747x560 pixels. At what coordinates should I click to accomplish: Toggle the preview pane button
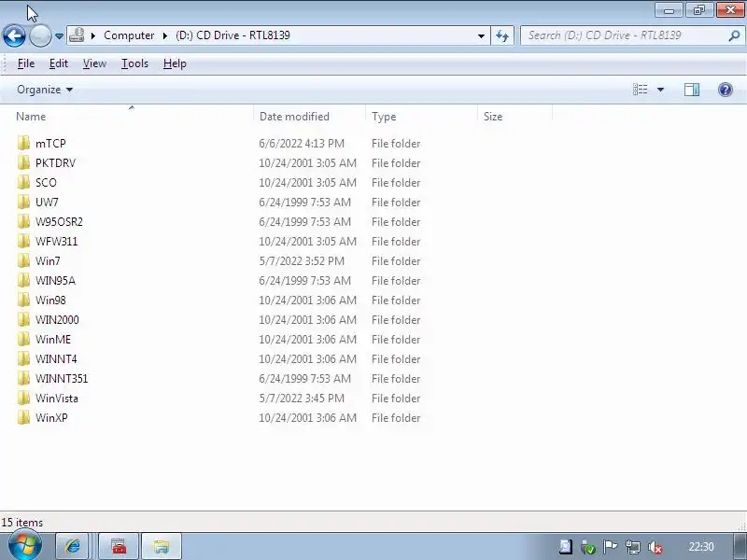pyautogui.click(x=692, y=90)
